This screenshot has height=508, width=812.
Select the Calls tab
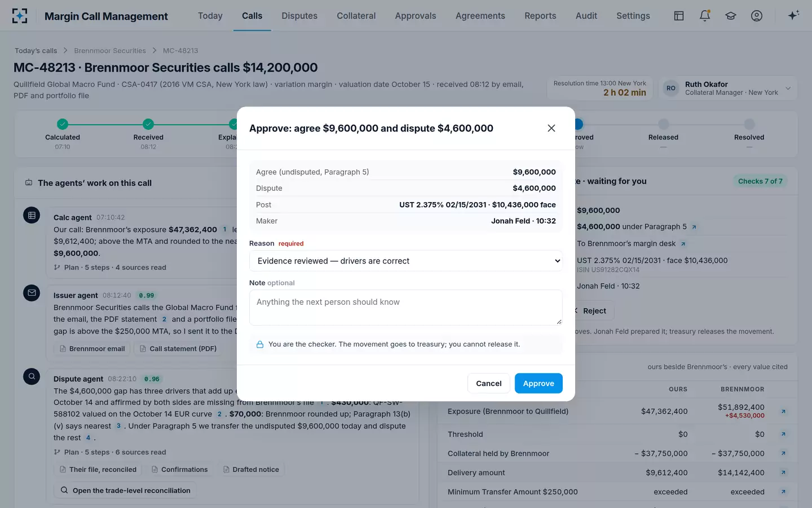tap(252, 16)
